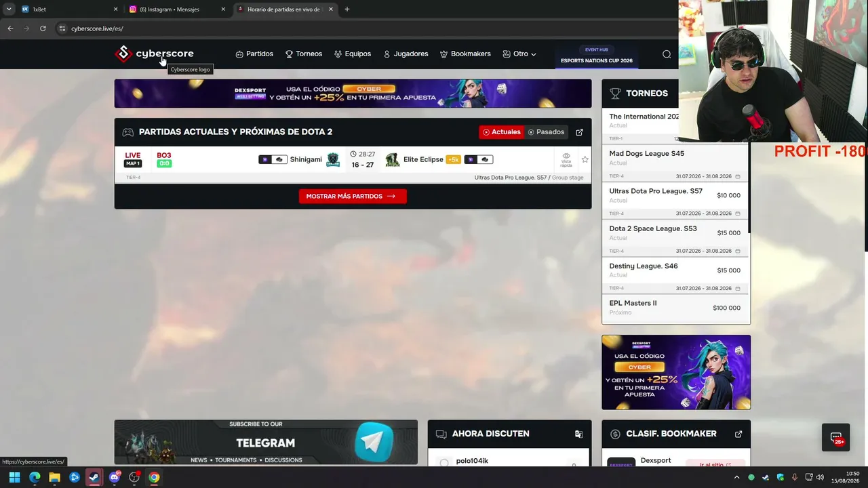The image size is (868, 488).
Task: Open the polo104ik discussion entry
Action: click(x=472, y=461)
